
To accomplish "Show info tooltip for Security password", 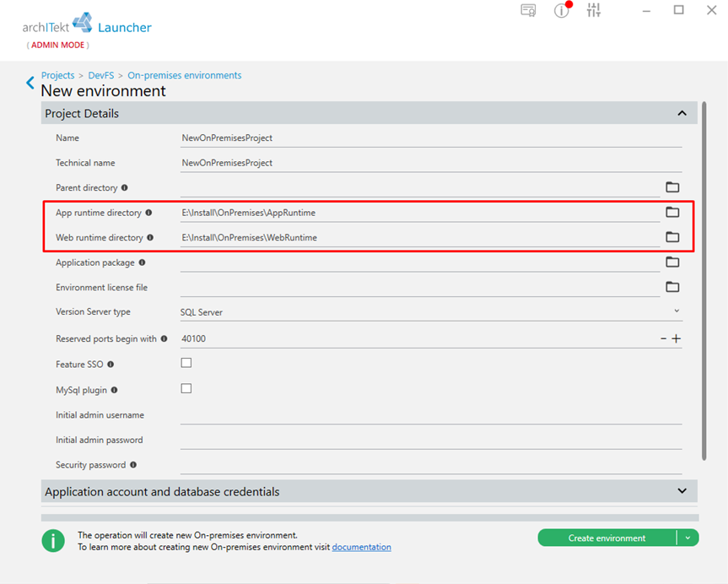I will click(133, 465).
